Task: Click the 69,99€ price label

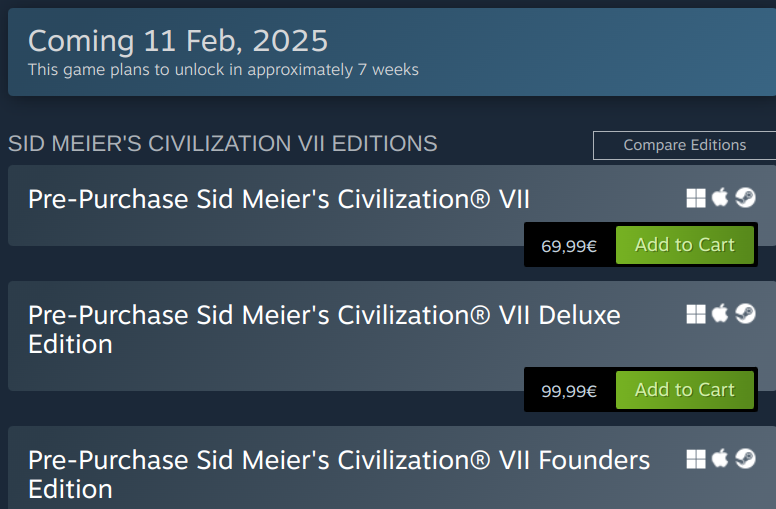Action: pyautogui.click(x=569, y=246)
